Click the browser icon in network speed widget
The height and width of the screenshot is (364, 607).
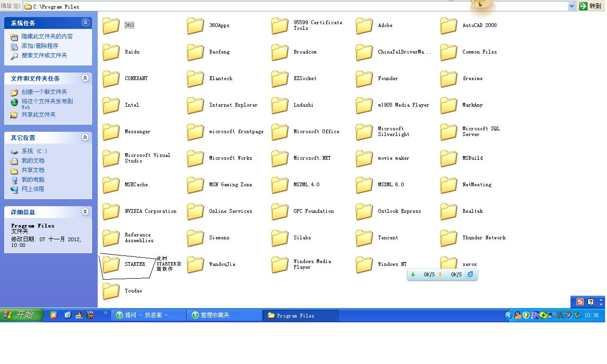click(x=470, y=274)
